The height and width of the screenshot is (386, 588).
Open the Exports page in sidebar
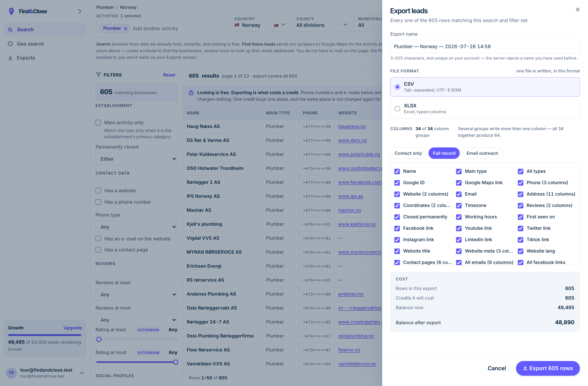point(45,58)
